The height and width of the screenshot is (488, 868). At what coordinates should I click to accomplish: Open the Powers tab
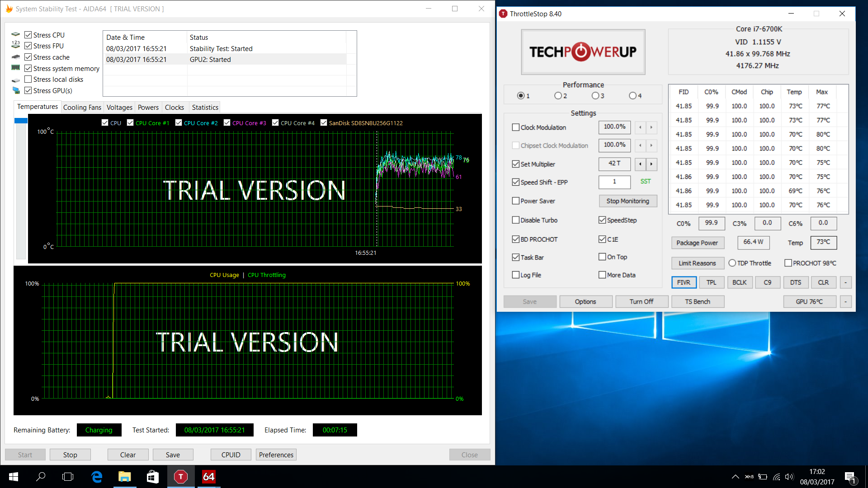[148, 108]
